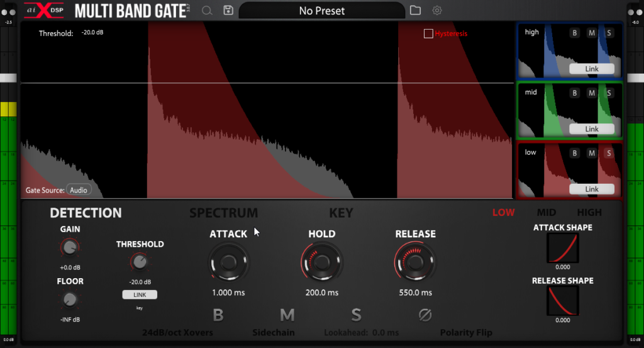
Task: Click the preset search magnifier icon
Action: click(x=207, y=11)
